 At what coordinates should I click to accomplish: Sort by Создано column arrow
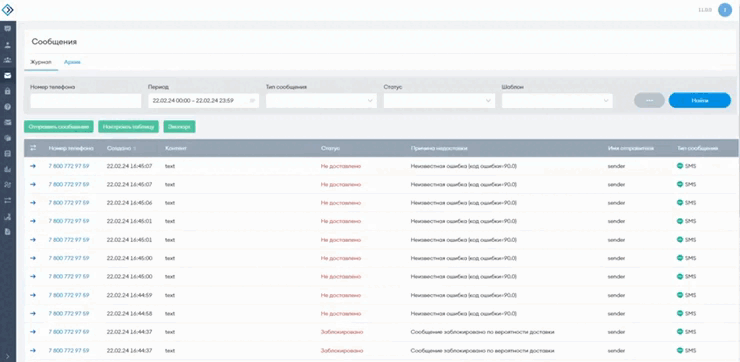[x=135, y=149]
